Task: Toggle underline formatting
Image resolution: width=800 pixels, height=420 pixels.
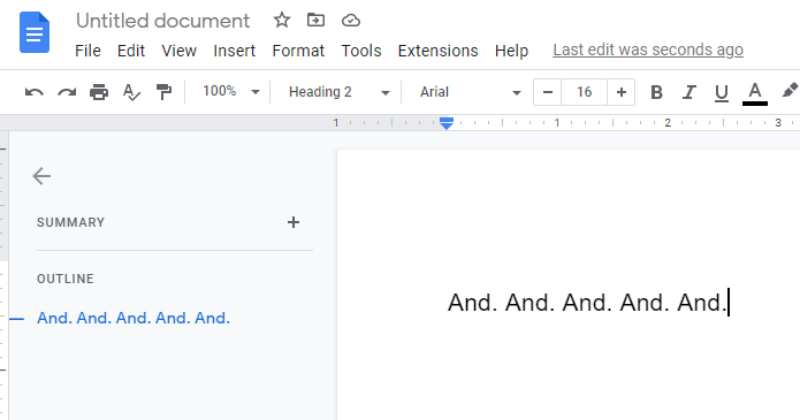Action: click(721, 92)
